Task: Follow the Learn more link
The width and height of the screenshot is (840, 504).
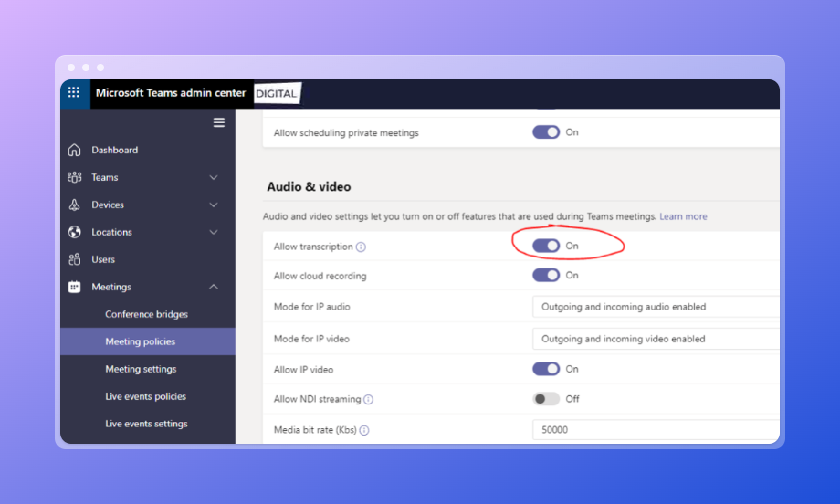Action: click(x=683, y=216)
